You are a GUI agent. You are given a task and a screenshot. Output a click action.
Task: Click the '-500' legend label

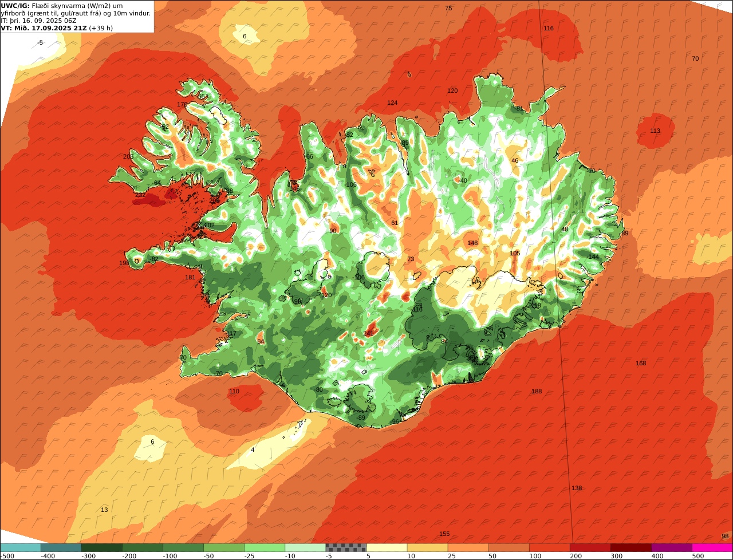point(7,556)
